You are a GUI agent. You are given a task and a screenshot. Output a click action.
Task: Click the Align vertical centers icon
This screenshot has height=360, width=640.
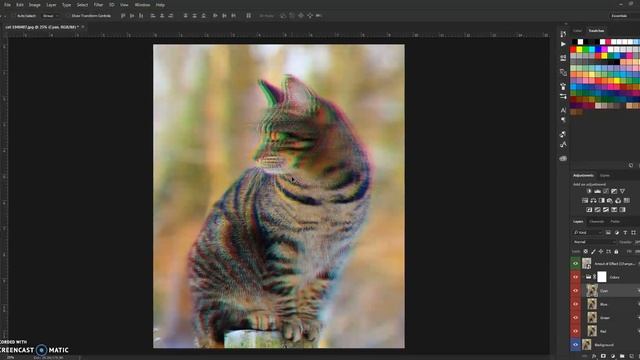[132, 16]
